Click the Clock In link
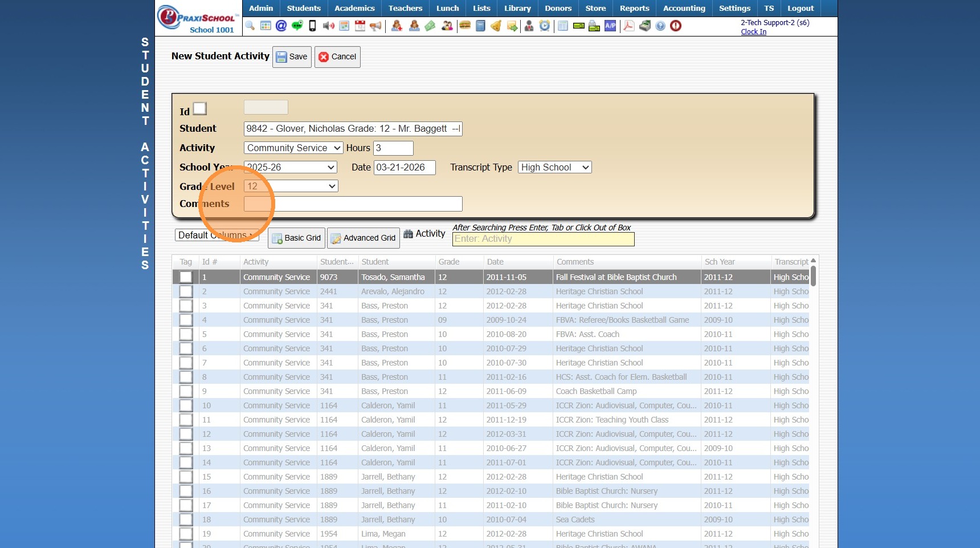The image size is (980, 548). pos(753,32)
